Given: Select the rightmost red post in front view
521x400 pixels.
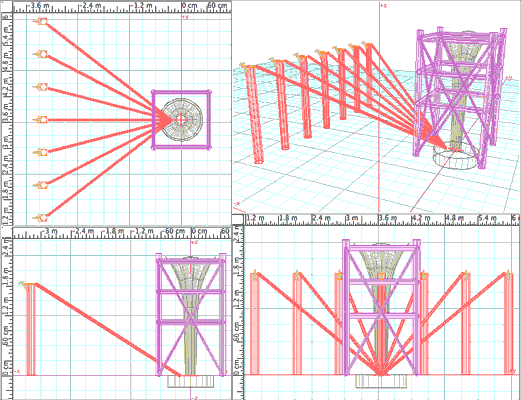Looking at the screenshot, I should [x=509, y=323].
